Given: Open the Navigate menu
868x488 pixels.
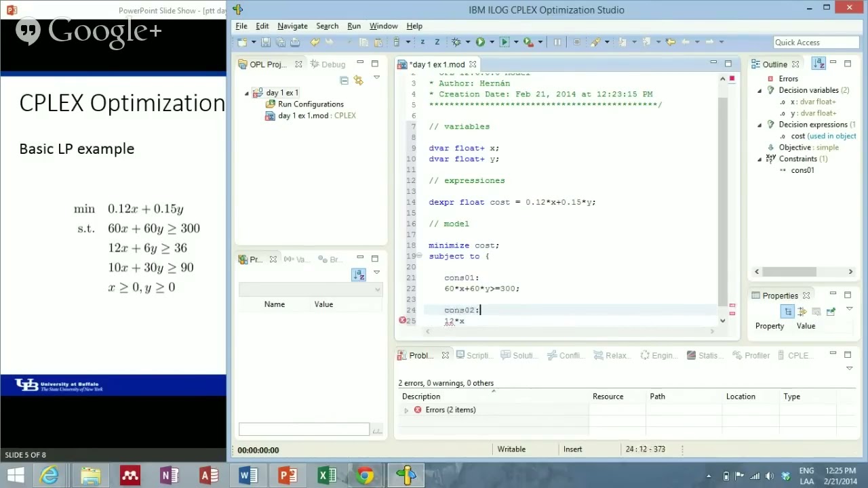Looking at the screenshot, I should (292, 26).
